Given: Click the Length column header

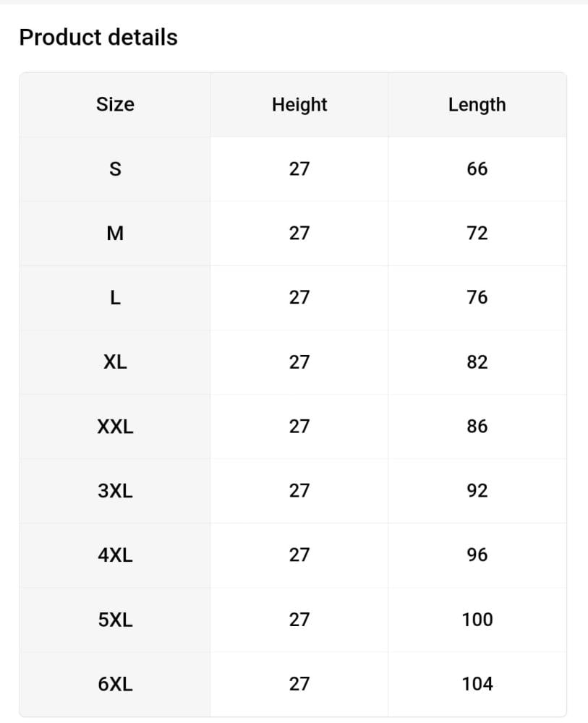Looking at the screenshot, I should [477, 104].
